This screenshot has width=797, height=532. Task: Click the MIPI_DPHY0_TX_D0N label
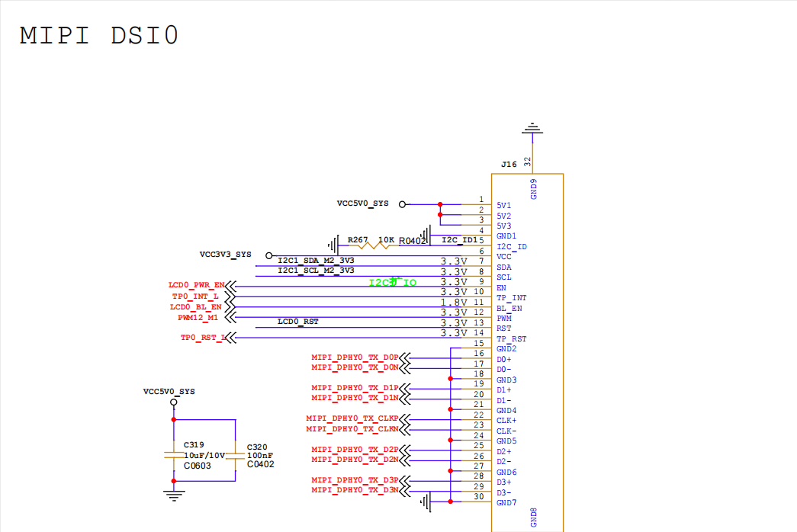coord(355,367)
